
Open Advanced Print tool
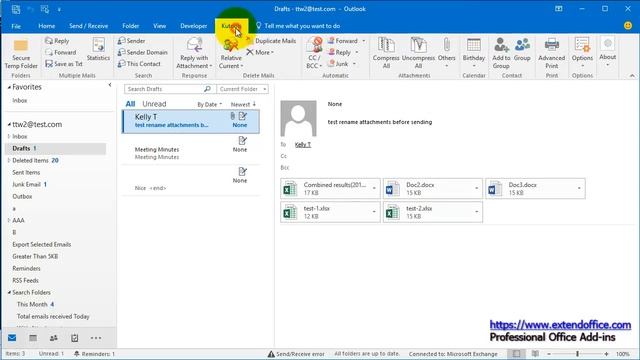(x=551, y=53)
